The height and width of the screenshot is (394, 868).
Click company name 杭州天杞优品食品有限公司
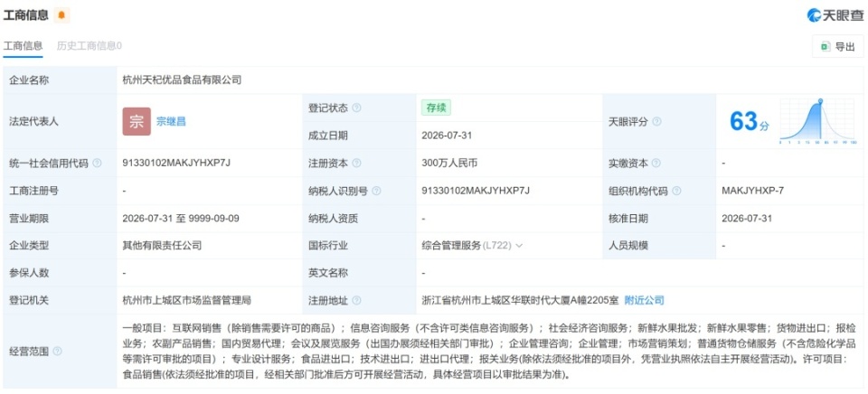click(x=182, y=80)
